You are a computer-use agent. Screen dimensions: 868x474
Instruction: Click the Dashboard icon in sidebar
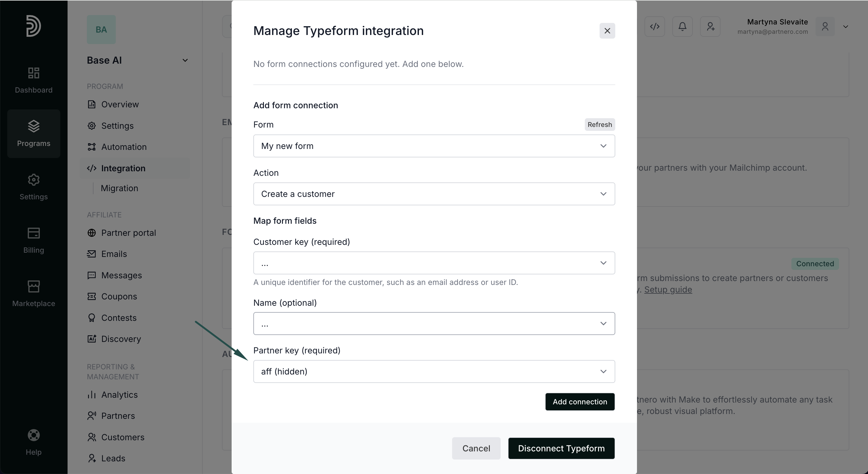click(33, 73)
